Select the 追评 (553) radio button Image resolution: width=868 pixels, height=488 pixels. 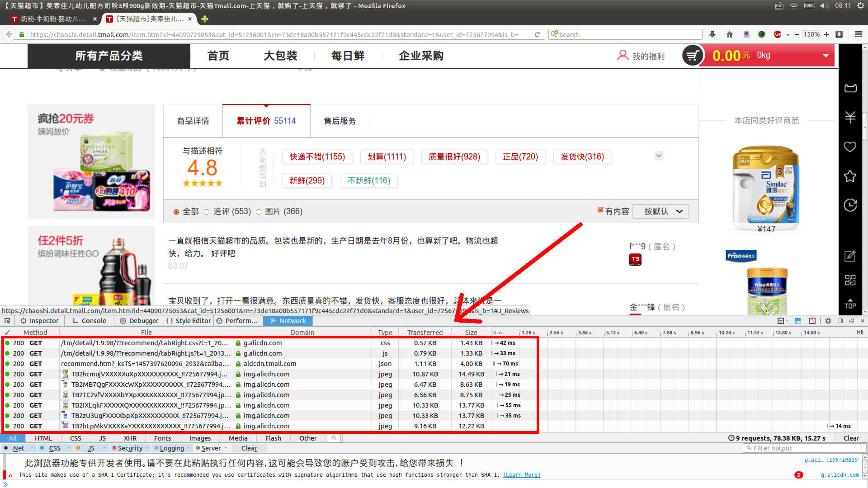207,212
